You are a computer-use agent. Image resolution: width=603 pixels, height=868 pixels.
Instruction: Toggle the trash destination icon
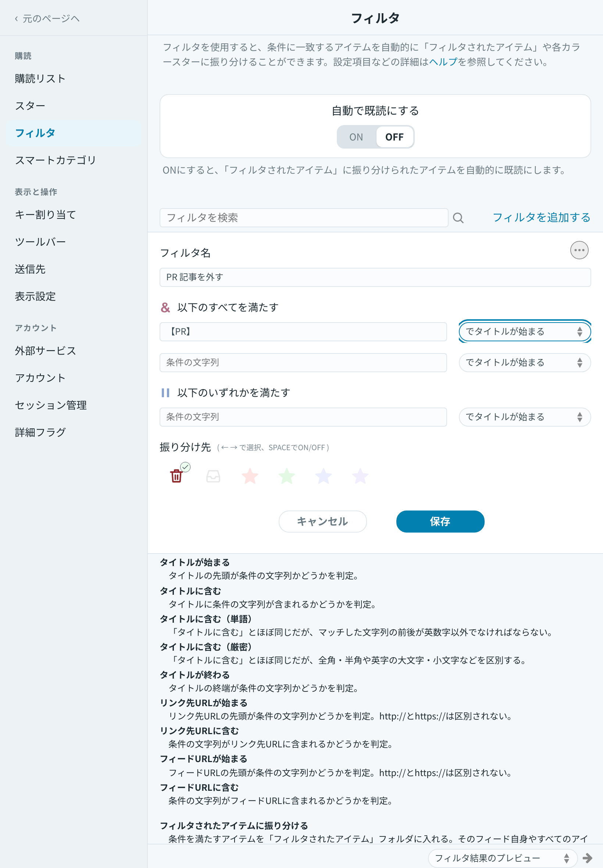point(176,476)
